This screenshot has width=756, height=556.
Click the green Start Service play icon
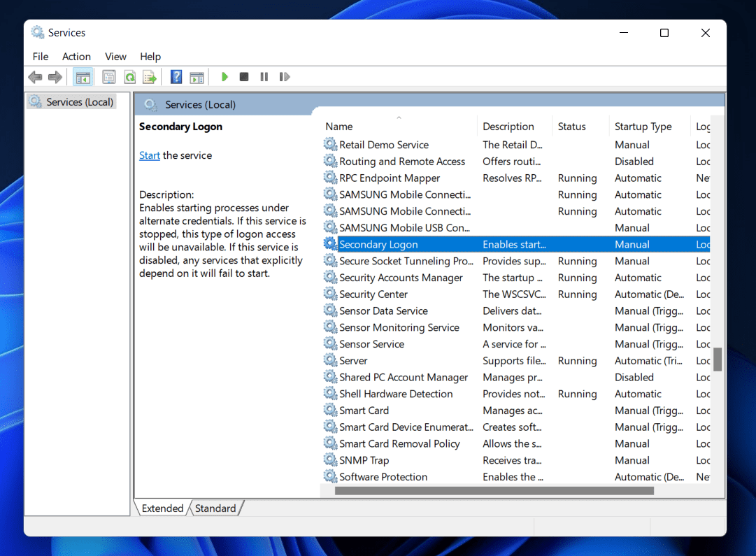click(x=224, y=77)
